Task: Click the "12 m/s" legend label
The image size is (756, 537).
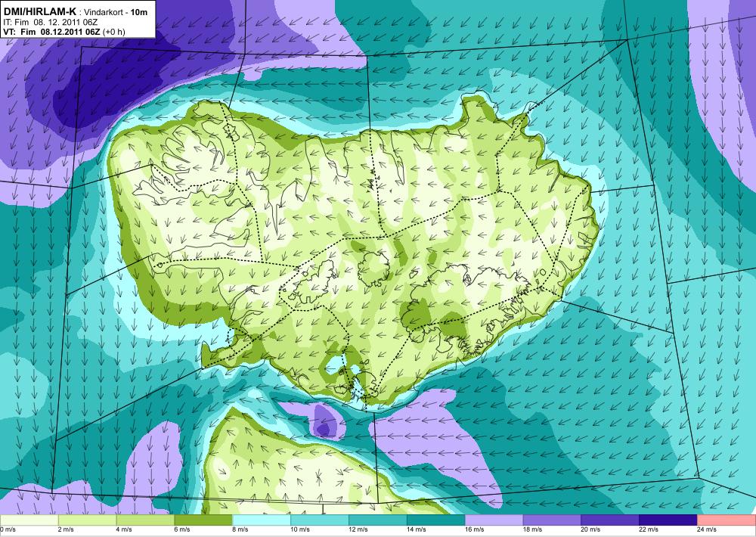Action: 358,529
